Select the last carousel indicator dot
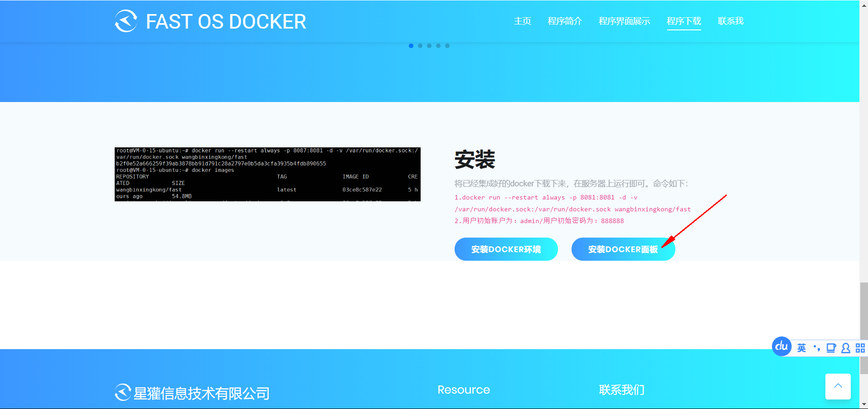The width and height of the screenshot is (868, 409). (447, 45)
